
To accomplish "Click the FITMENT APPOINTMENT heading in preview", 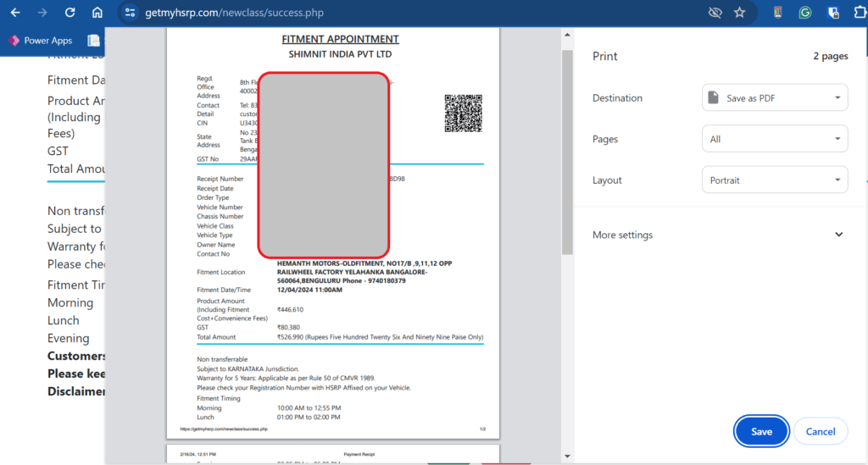I will pos(340,39).
